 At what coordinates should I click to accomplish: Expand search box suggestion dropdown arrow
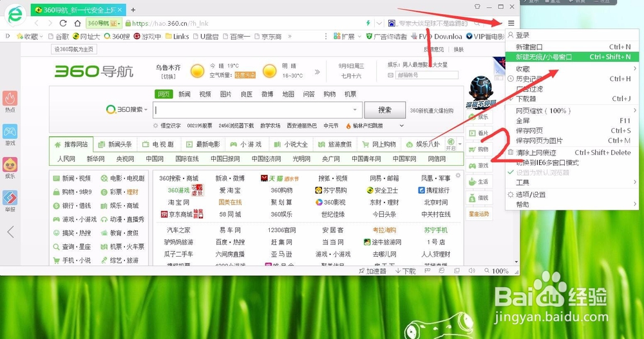point(355,110)
